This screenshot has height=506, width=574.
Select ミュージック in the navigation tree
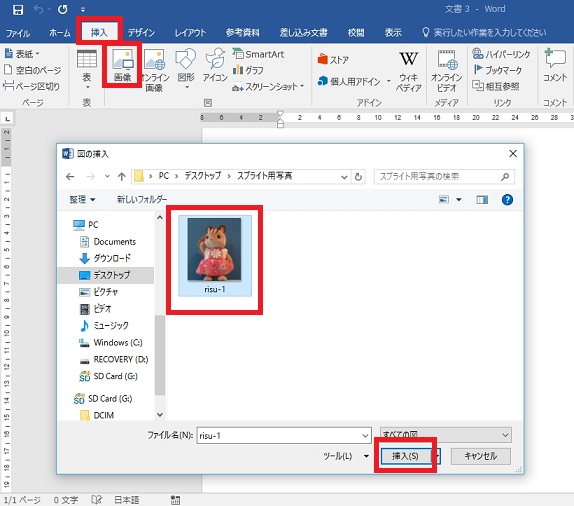pos(105,326)
